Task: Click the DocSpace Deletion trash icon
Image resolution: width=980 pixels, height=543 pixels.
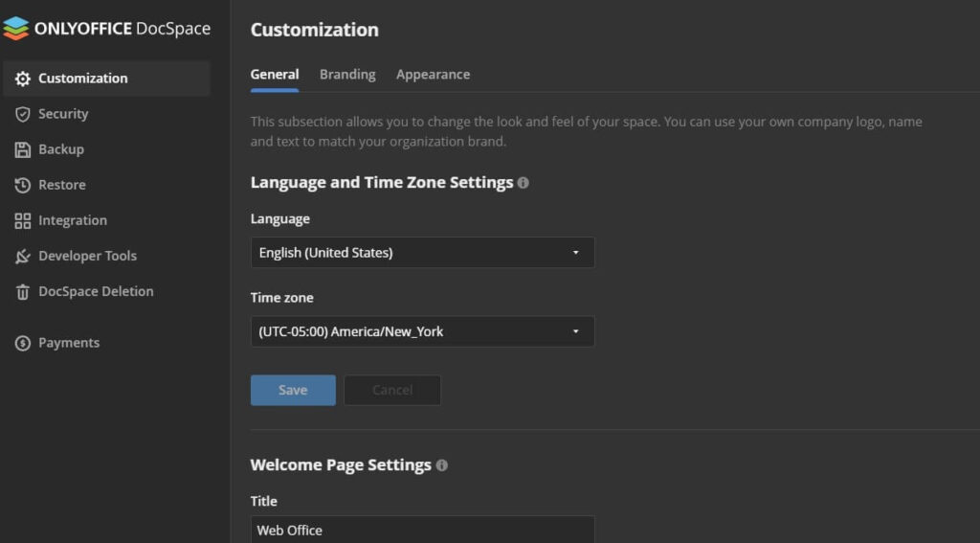Action: pos(23,291)
